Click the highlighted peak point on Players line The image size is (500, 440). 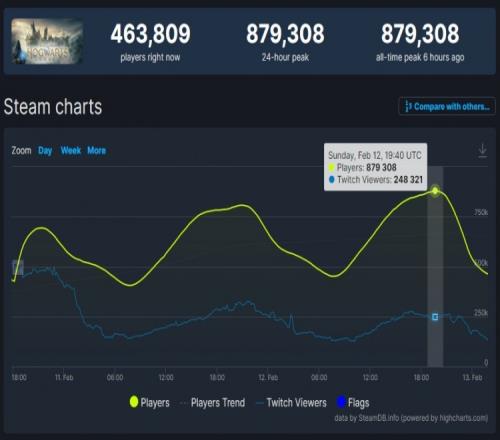[435, 191]
